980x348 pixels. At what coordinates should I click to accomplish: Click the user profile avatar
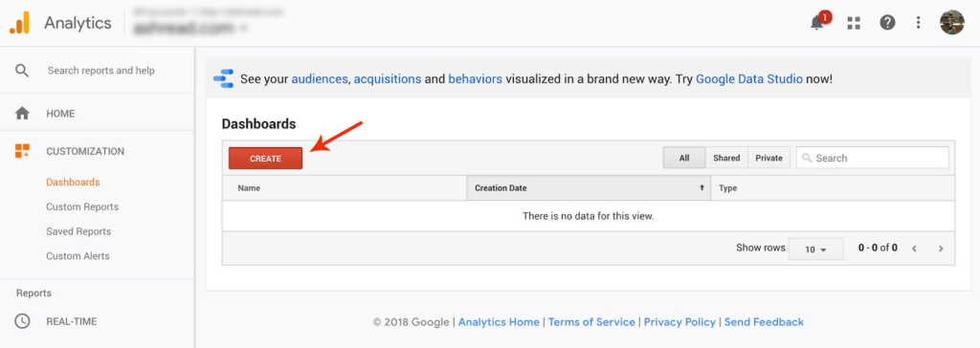(952, 23)
